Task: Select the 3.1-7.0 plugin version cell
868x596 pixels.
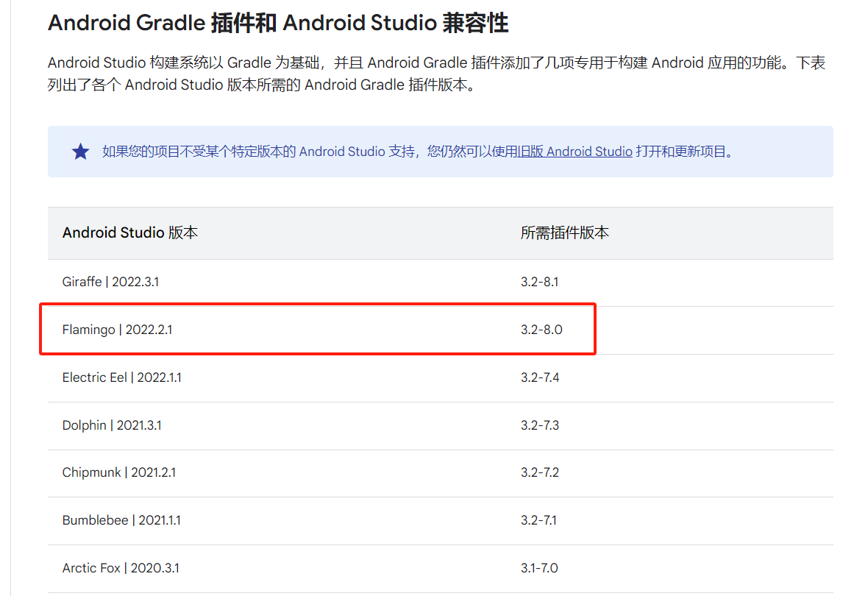Action: (x=539, y=568)
